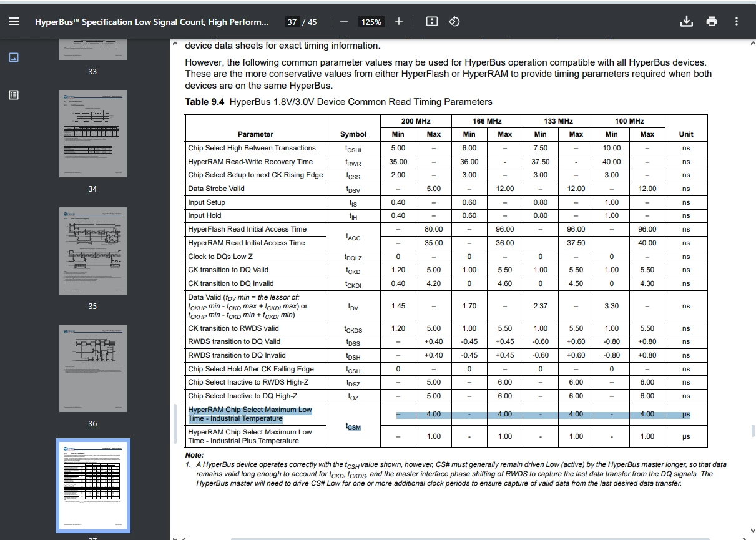Image resolution: width=756 pixels, height=540 pixels.
Task: Open page 33 thumbnail
Action: [93, 49]
